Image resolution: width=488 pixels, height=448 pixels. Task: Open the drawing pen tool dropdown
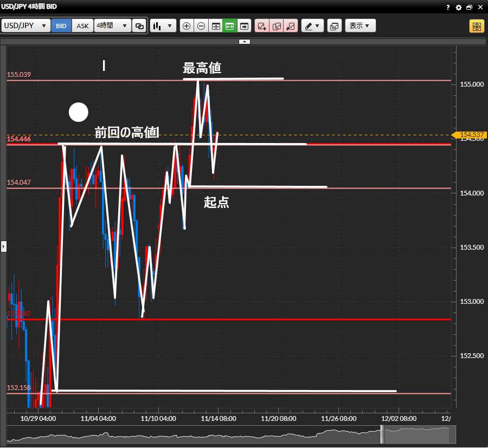click(x=312, y=26)
